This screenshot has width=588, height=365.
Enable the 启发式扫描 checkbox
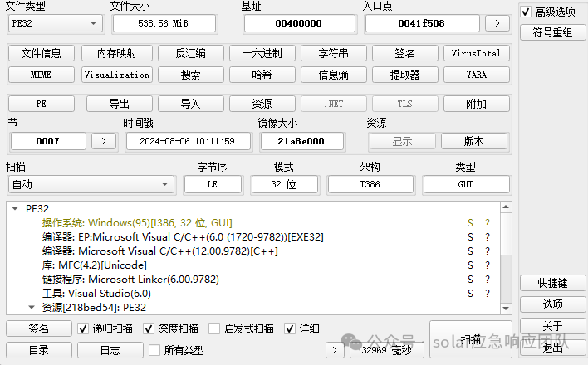point(214,328)
